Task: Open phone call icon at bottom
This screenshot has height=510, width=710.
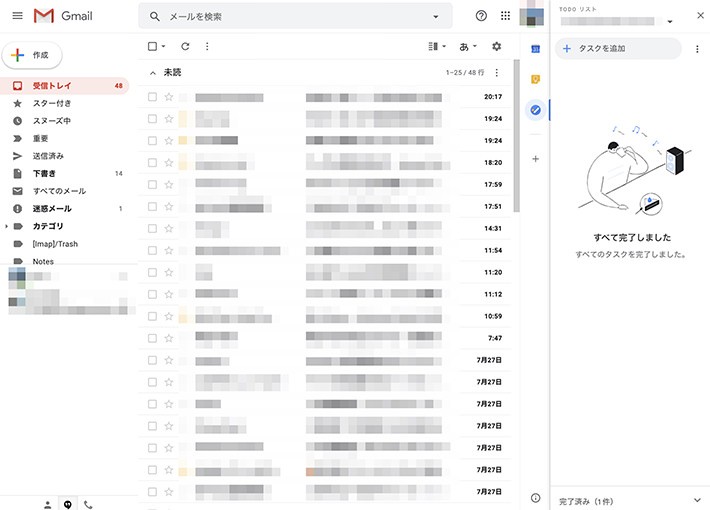Action: [x=88, y=505]
